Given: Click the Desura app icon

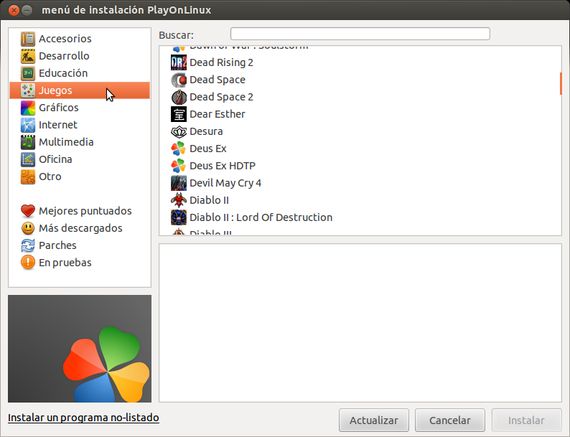Looking at the screenshot, I should [x=179, y=131].
